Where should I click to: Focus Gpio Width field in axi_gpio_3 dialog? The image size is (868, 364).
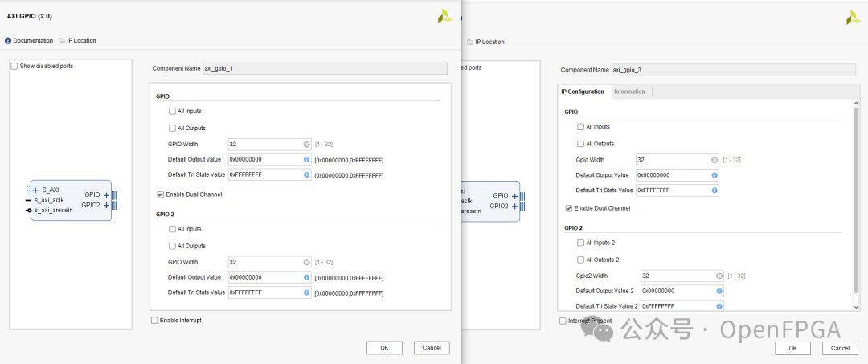point(678,160)
